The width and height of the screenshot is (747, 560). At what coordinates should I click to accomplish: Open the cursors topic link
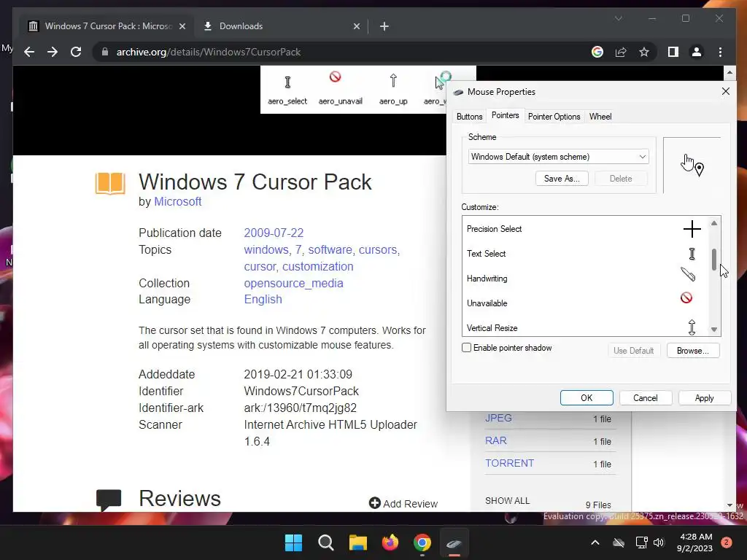tap(378, 250)
